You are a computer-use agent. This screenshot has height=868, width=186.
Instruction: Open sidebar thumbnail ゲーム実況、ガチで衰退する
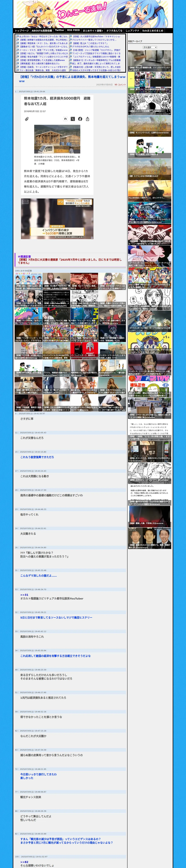point(149,147)
